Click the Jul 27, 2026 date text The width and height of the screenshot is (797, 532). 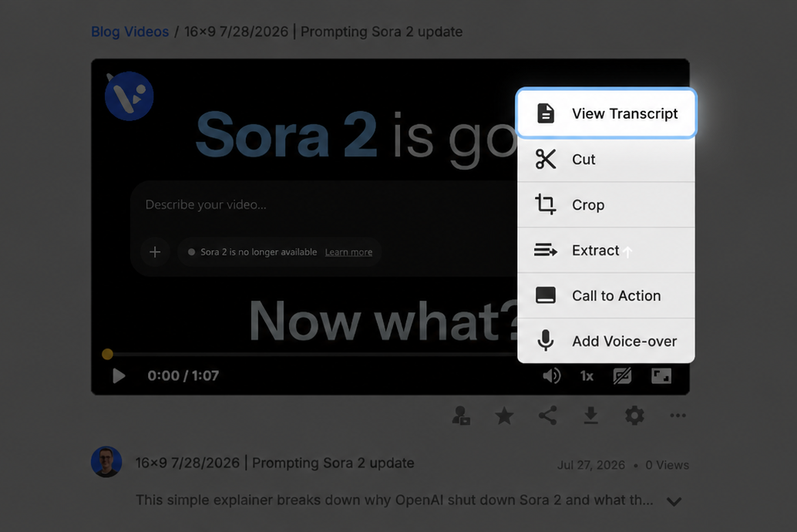[x=591, y=465]
